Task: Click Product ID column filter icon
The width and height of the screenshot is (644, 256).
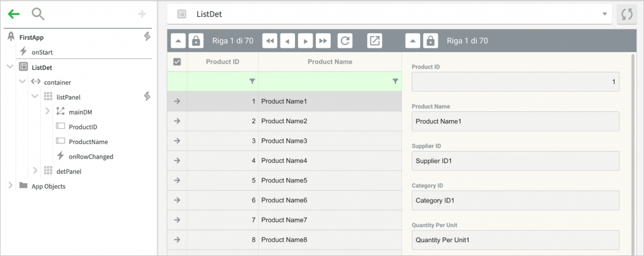Action: [x=252, y=81]
